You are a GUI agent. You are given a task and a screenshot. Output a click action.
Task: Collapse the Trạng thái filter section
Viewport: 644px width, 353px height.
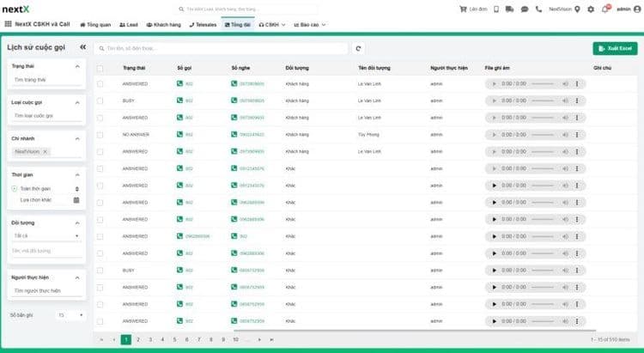[77, 65]
